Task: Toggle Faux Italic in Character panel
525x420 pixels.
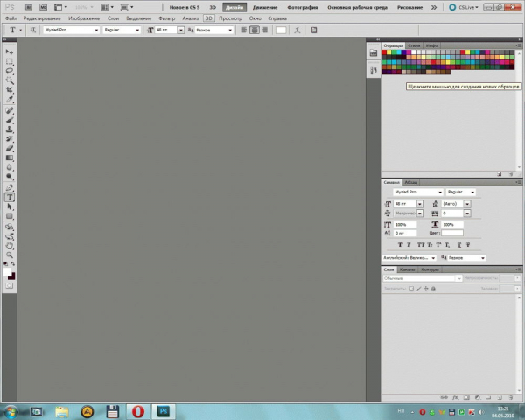Action: (x=409, y=245)
